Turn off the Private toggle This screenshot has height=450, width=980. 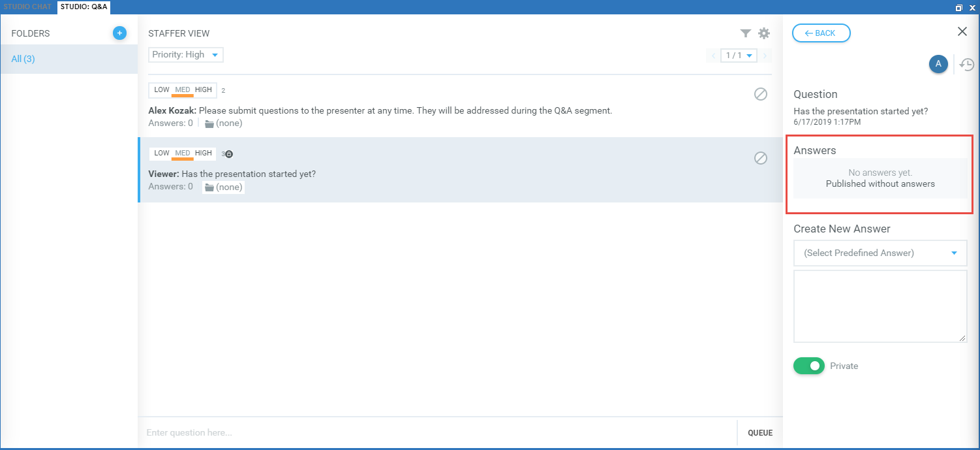pyautogui.click(x=809, y=366)
